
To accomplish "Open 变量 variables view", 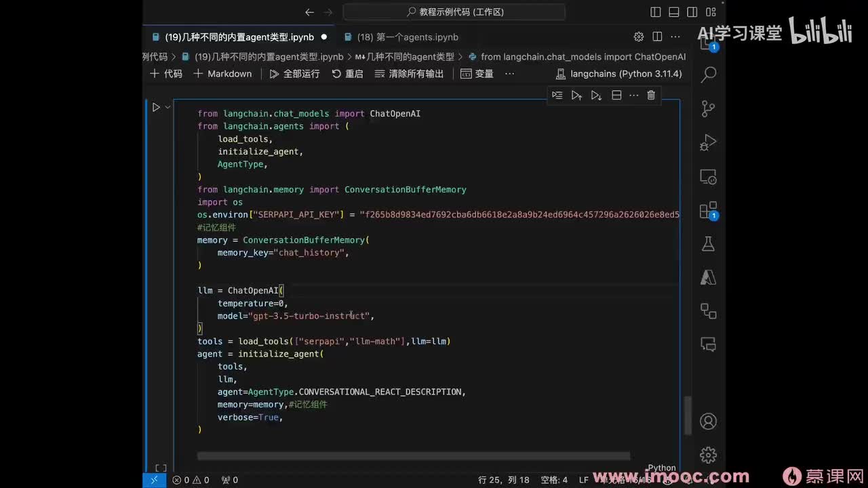I will (x=477, y=74).
